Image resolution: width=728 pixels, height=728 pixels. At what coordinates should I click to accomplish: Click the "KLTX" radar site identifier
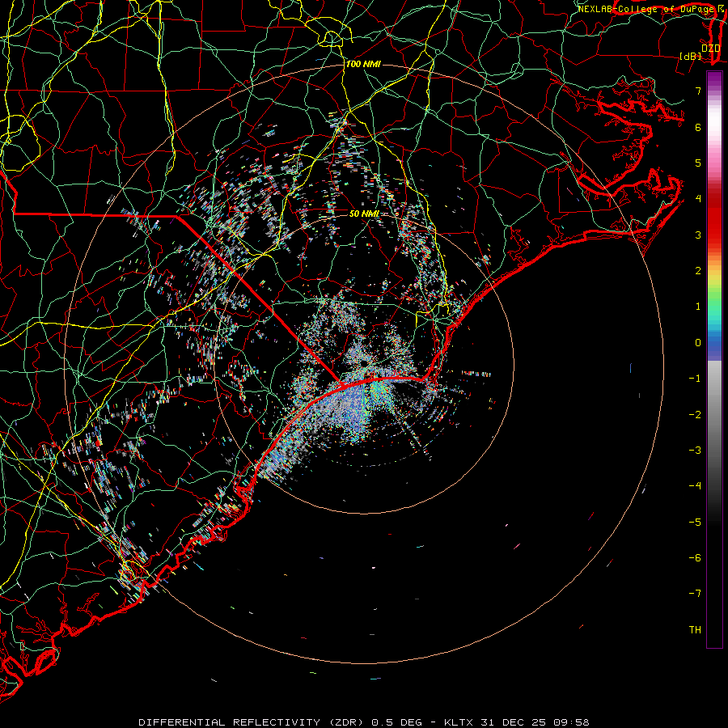tap(459, 722)
